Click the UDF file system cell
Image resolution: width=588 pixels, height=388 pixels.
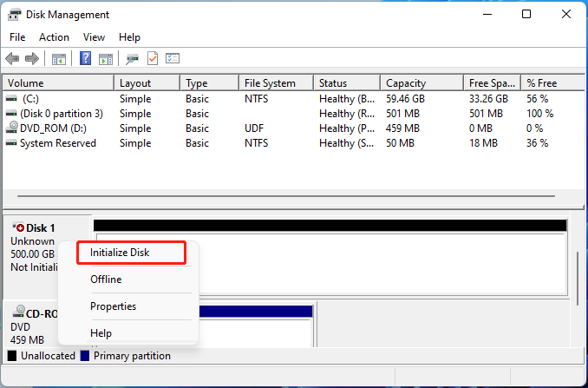click(x=254, y=128)
